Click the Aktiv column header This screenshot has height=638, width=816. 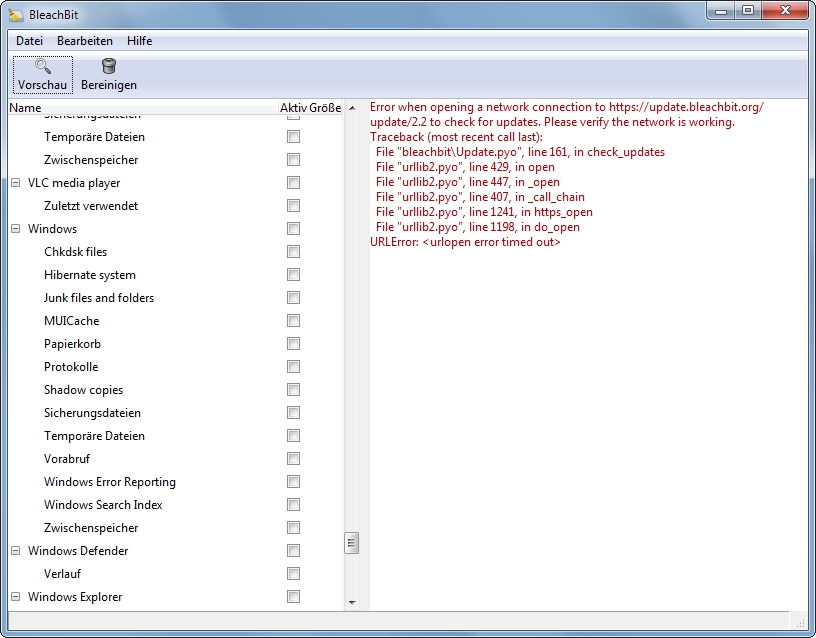[294, 108]
